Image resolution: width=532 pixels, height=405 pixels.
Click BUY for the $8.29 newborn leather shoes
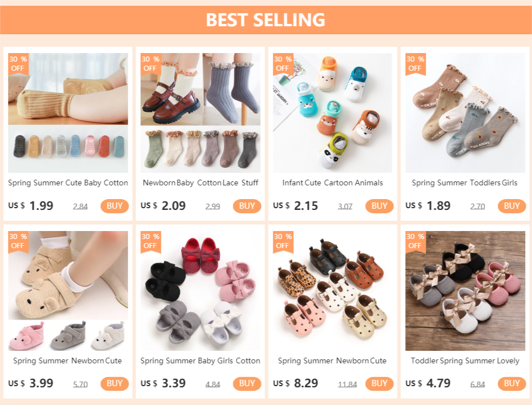[379, 383]
